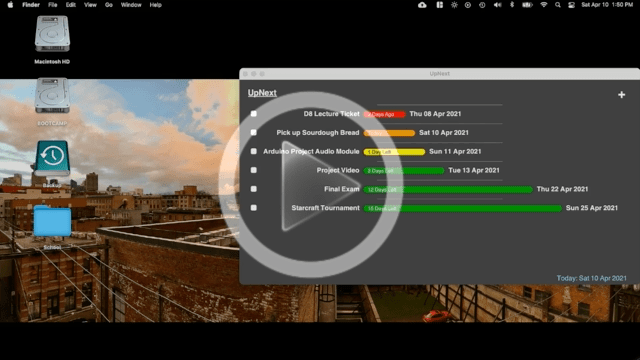Click the "Sun 25 Apr 2021" due date
640x360 pixels.
(592, 208)
